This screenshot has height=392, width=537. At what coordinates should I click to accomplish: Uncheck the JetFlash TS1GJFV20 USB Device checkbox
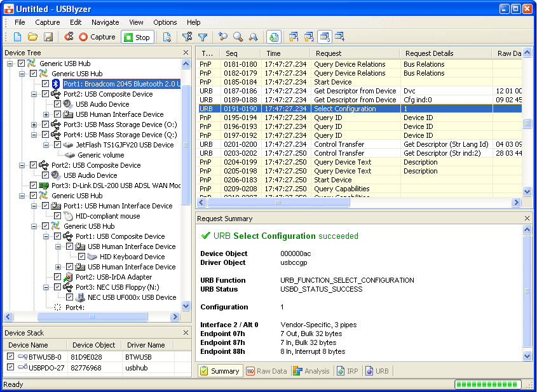tap(58, 145)
